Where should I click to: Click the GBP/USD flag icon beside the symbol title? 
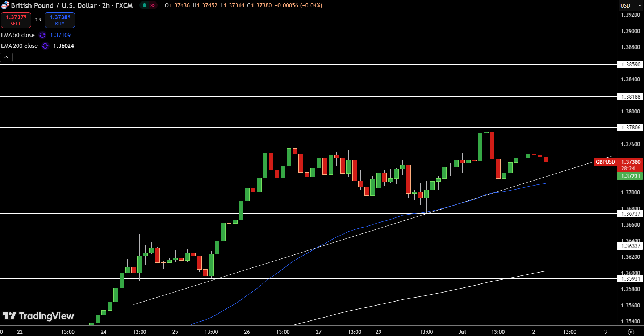[x=5, y=5]
